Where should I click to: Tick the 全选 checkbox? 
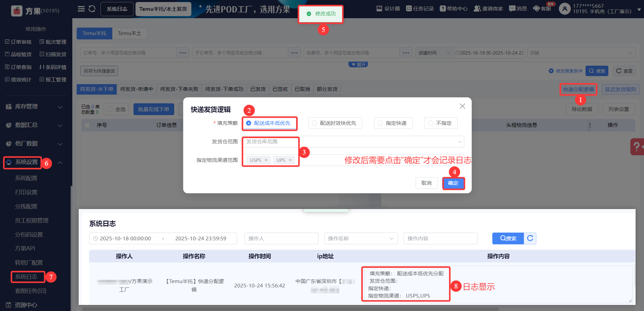click(x=110, y=109)
